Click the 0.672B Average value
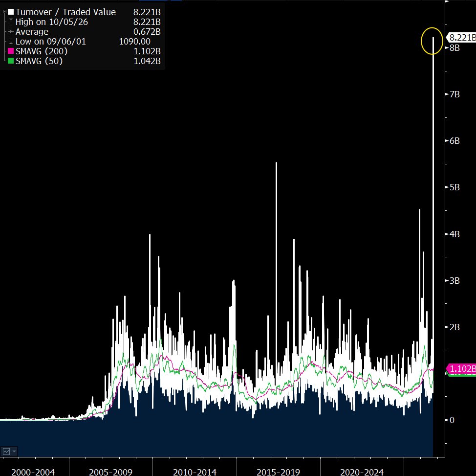 pos(147,32)
